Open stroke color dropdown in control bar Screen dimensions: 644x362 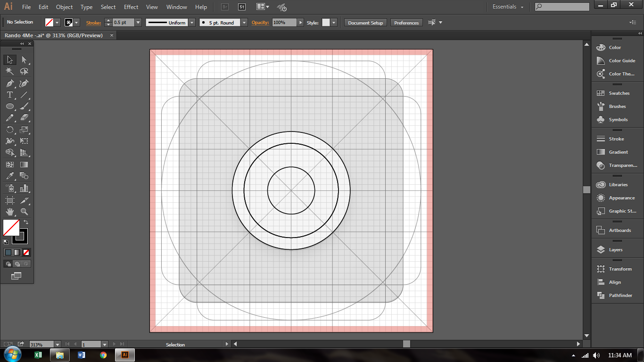(x=77, y=23)
